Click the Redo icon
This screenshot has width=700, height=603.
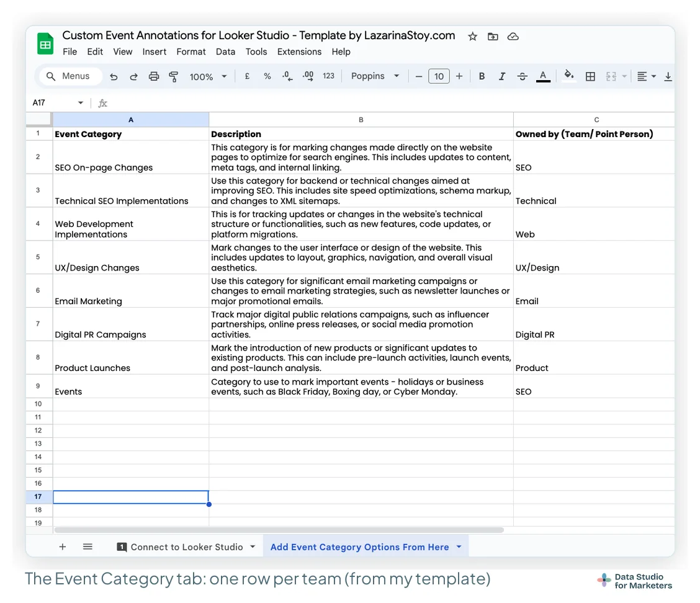pos(133,76)
